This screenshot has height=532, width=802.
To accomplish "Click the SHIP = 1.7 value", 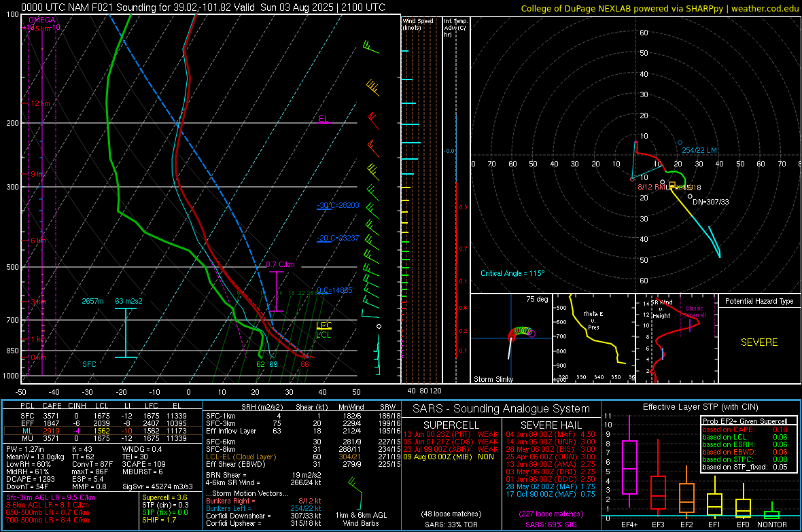I will pyautogui.click(x=159, y=520).
